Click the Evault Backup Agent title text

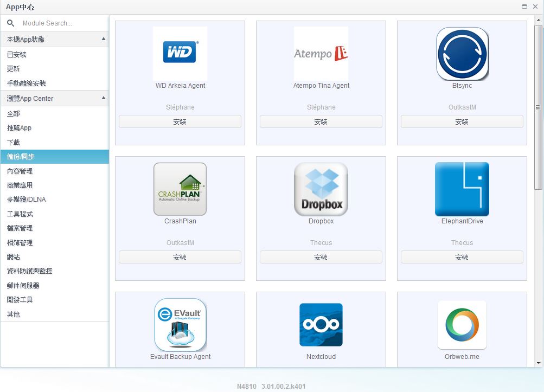180,357
